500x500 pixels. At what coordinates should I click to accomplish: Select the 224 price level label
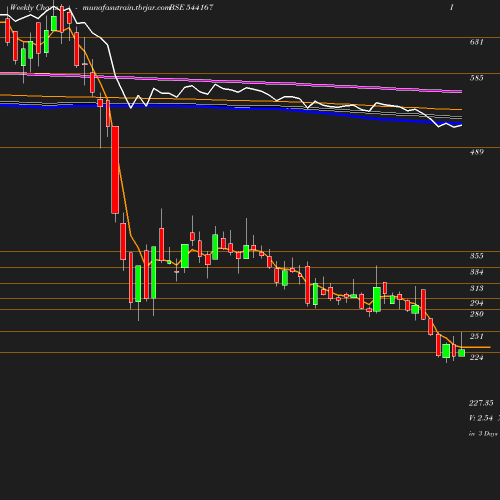point(476,358)
